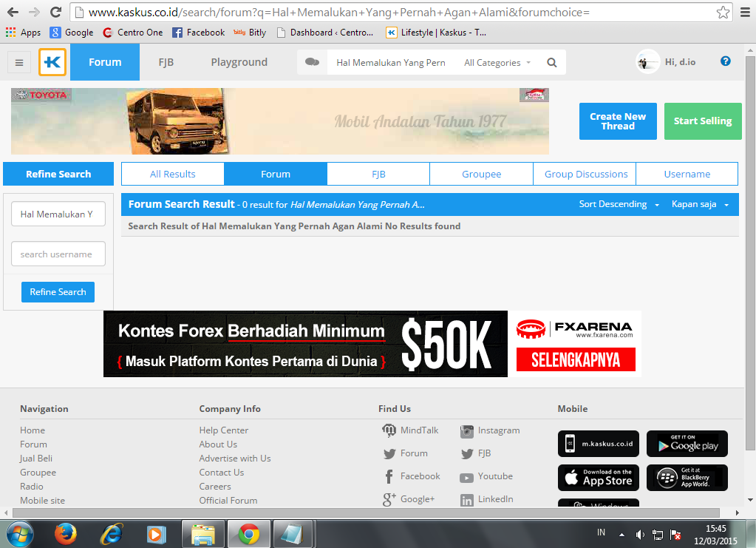
Task: Click the search username field
Action: pyautogui.click(x=58, y=254)
